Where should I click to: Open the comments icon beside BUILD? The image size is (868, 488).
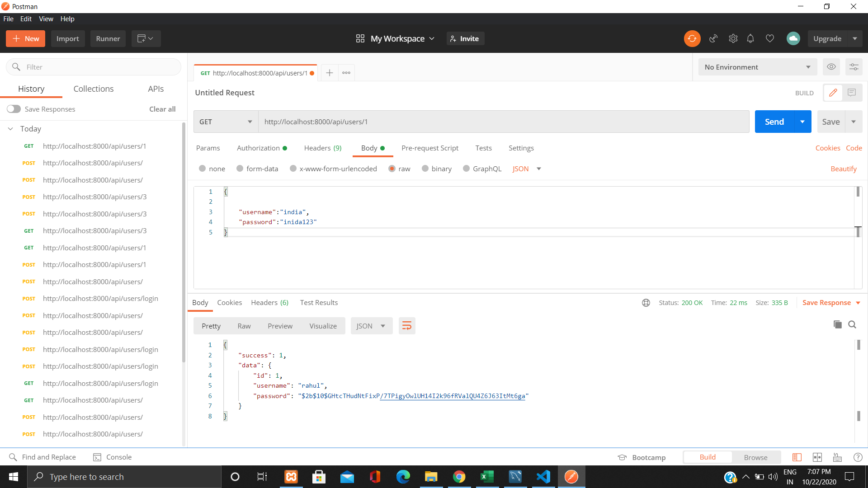[x=852, y=93]
